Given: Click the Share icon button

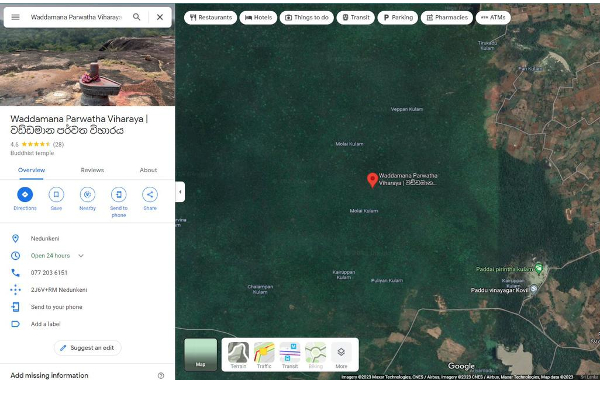Looking at the screenshot, I should pos(150,194).
